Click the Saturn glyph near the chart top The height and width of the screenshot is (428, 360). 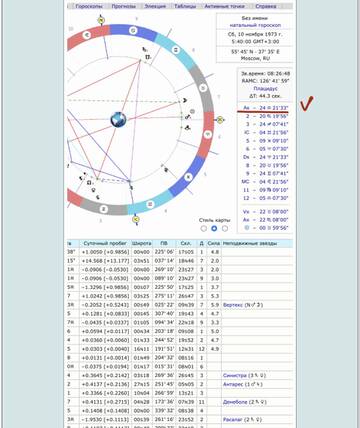pyautogui.click(x=145, y=49)
